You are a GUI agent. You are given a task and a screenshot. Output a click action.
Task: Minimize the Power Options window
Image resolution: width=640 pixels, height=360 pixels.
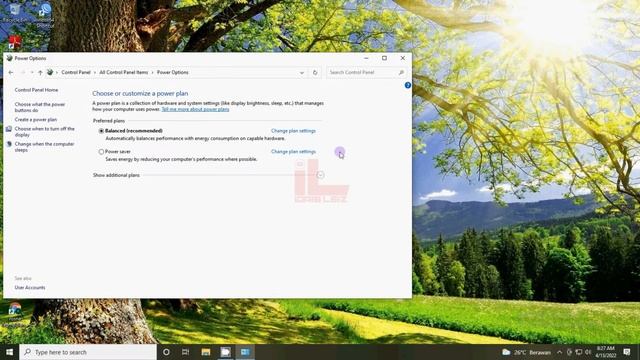366,58
